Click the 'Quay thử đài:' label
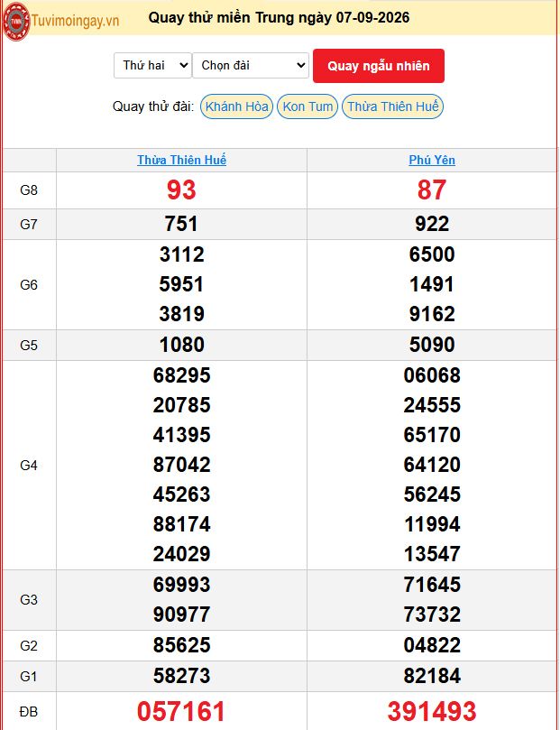The height and width of the screenshot is (730, 560). click(153, 106)
